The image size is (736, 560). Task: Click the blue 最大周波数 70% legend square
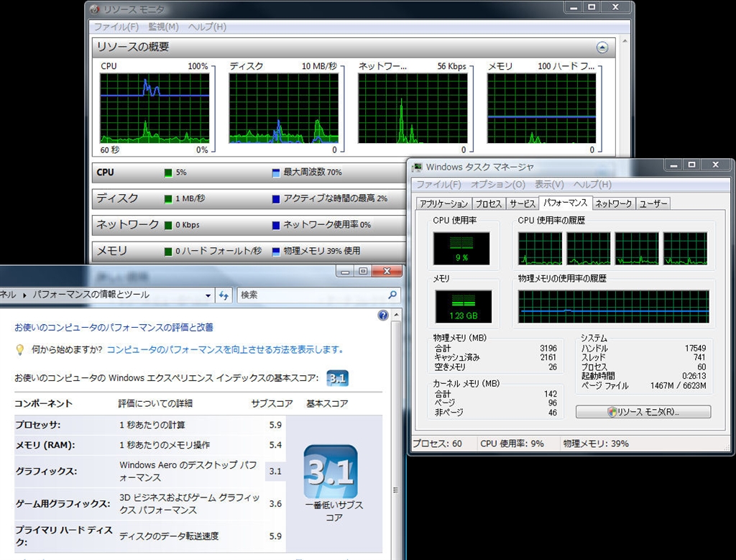coord(276,173)
